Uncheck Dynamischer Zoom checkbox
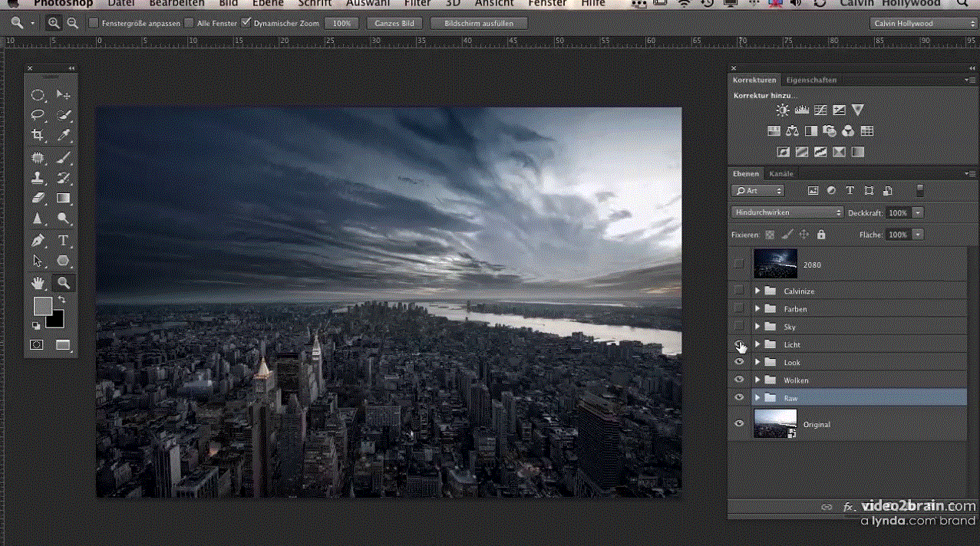 pos(246,23)
